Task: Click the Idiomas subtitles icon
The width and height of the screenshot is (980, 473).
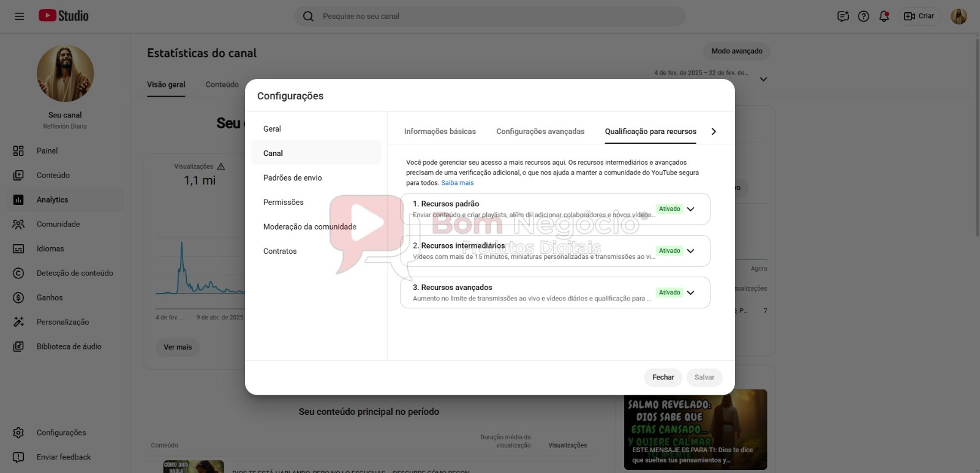Action: coord(18,248)
